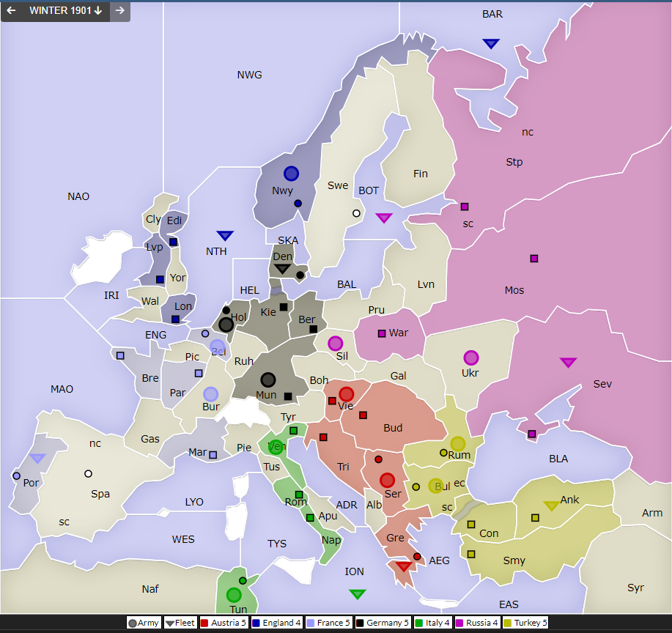Select the Russian army in Ukr
Image resolution: width=672 pixels, height=633 pixels.
[471, 358]
